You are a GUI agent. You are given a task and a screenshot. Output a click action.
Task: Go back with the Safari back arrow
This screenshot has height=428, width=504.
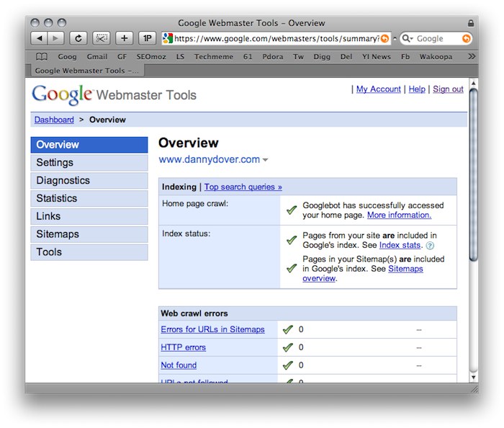pos(39,39)
